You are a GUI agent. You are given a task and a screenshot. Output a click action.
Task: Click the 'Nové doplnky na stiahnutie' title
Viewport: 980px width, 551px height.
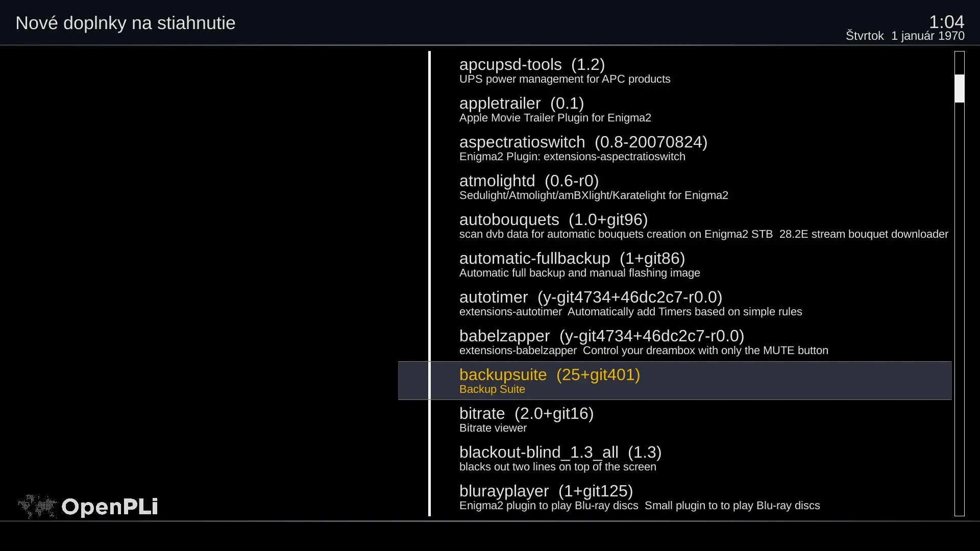(x=126, y=23)
